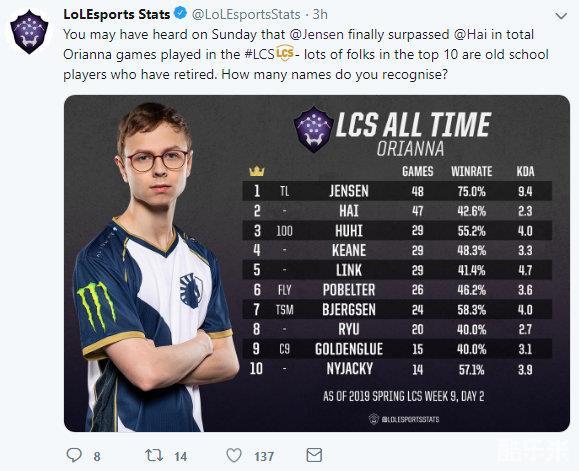Click the envelope direct message icon
Screen dimensions: 579x471
(314, 455)
